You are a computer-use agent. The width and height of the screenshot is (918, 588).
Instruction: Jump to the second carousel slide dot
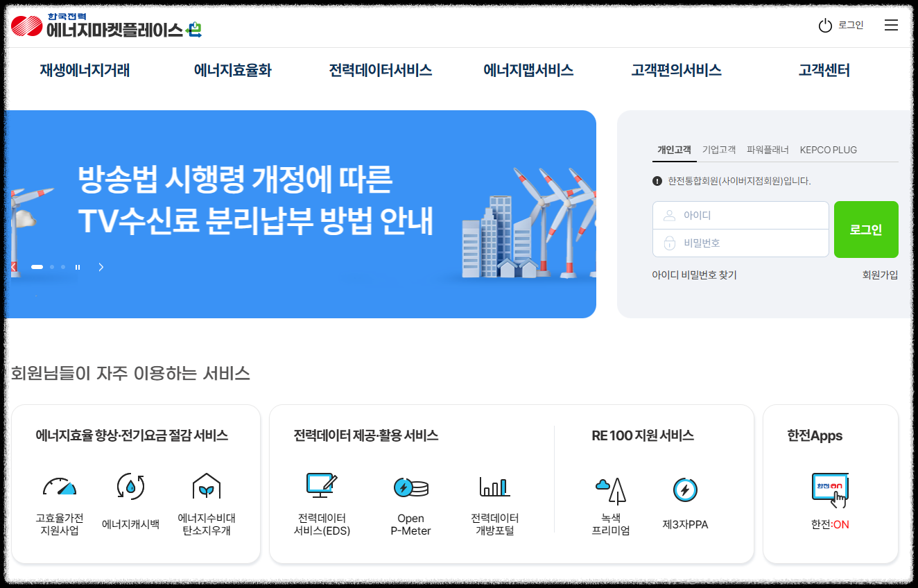pyautogui.click(x=51, y=266)
